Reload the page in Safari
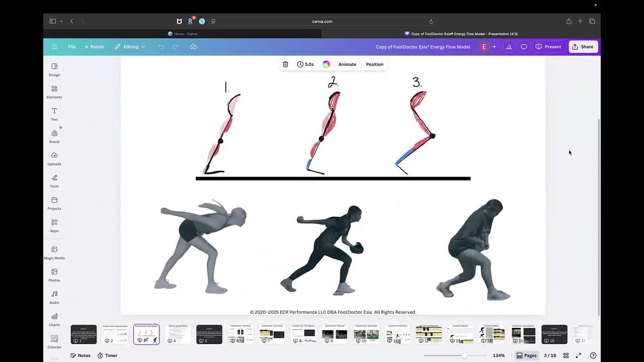The width and height of the screenshot is (644, 362). pyautogui.click(x=431, y=22)
